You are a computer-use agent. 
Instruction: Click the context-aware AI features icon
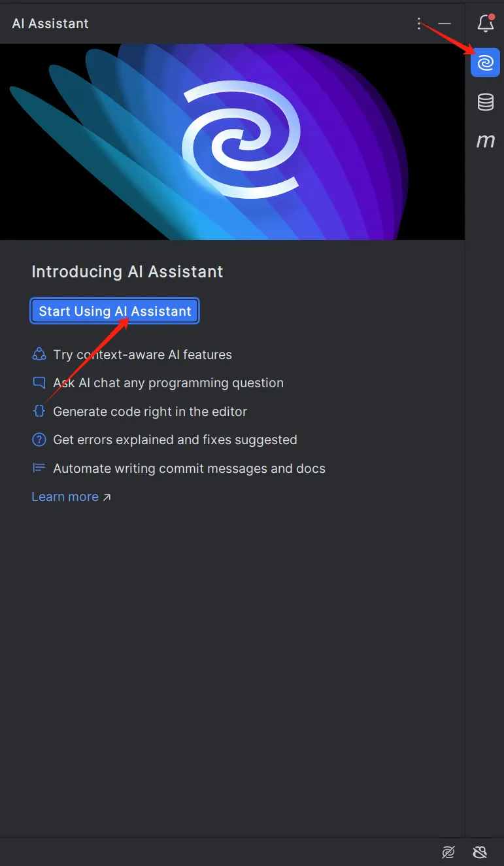[39, 355]
